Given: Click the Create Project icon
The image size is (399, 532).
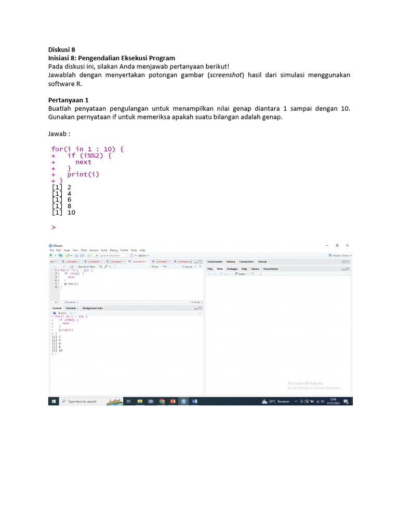Looking at the screenshot, I should 60,256.
